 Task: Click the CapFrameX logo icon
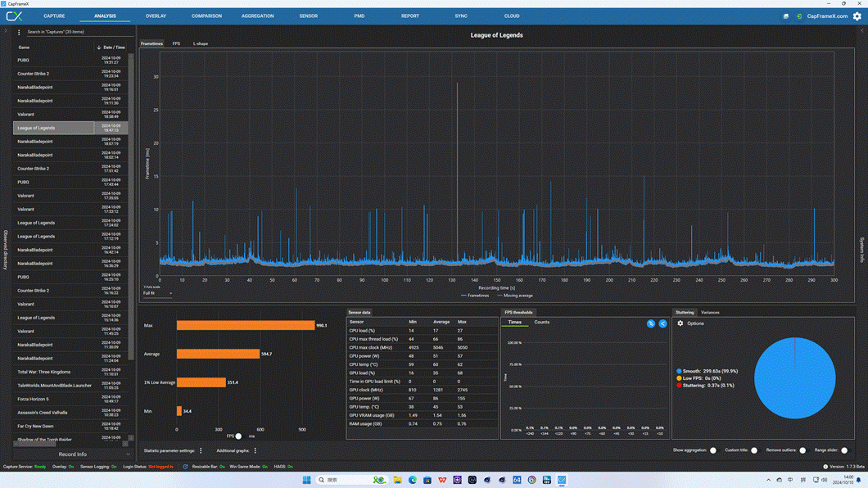coord(14,16)
